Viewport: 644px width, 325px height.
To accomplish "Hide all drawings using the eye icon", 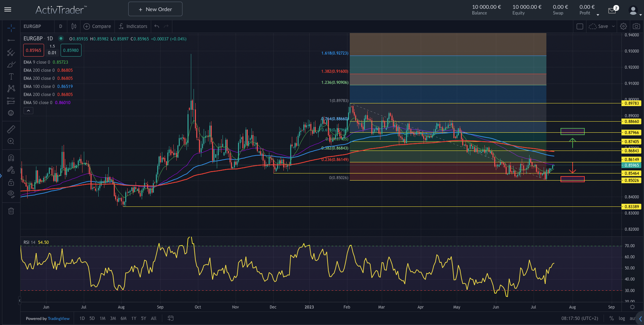I will coord(11,194).
